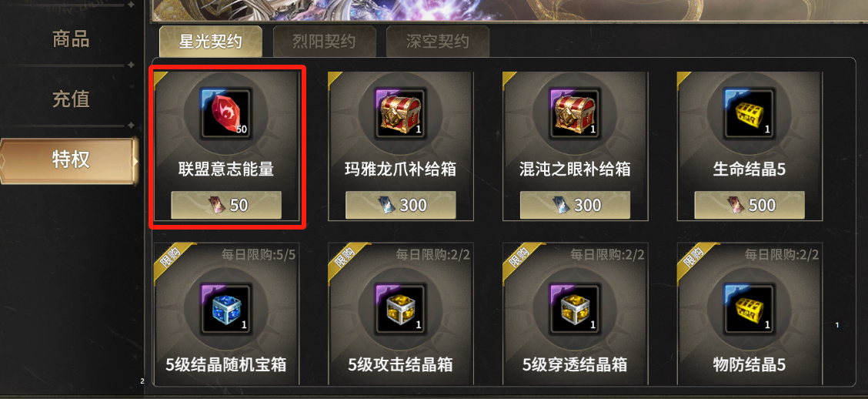868x399 pixels.
Task: Open the 充值 sidebar section
Action: pos(70,99)
